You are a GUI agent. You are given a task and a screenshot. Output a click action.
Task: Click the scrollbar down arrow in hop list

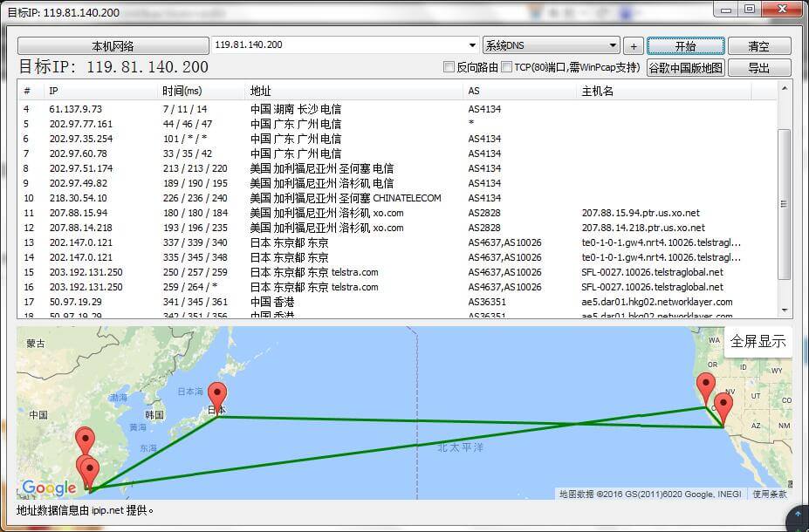[x=785, y=310]
